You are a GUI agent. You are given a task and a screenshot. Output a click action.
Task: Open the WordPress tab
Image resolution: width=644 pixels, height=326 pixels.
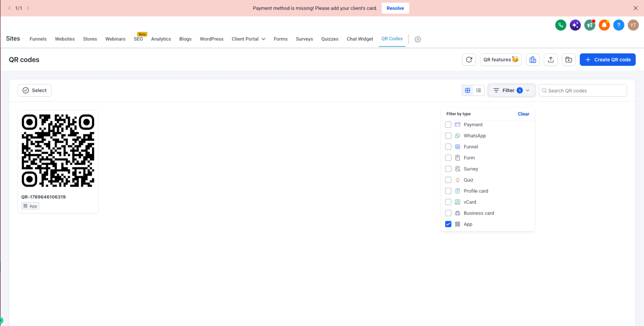[211, 39]
